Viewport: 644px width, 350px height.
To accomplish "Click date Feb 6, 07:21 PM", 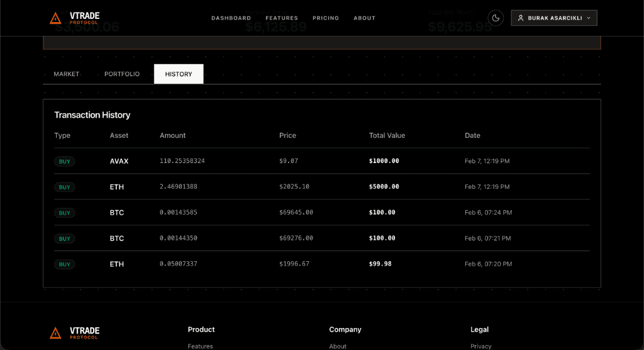I will tap(488, 238).
